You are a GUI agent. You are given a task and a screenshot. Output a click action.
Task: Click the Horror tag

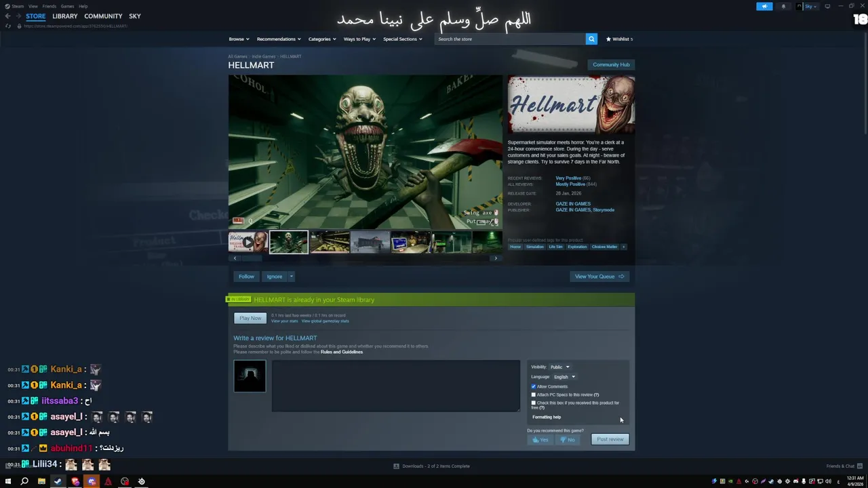tap(515, 247)
